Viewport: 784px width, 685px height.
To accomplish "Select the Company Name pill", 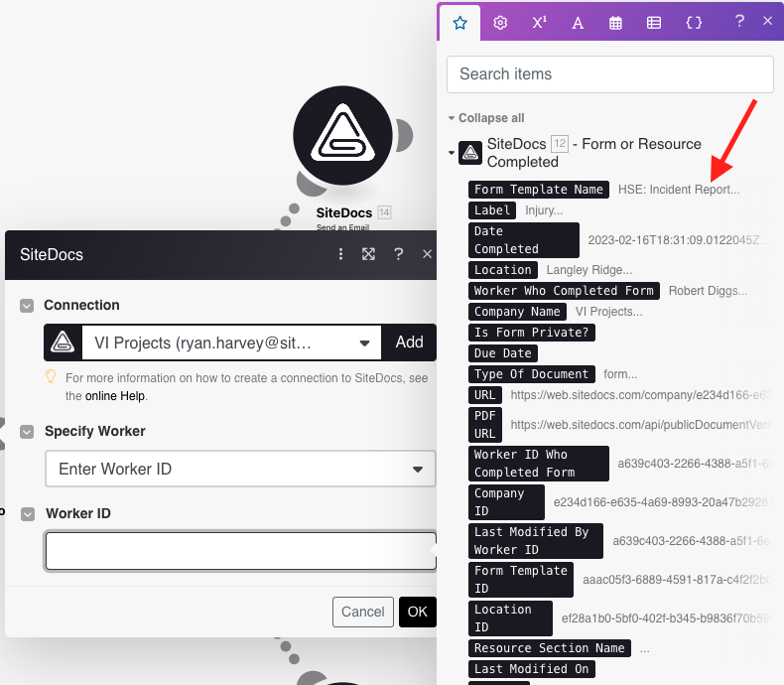I will [x=517, y=312].
